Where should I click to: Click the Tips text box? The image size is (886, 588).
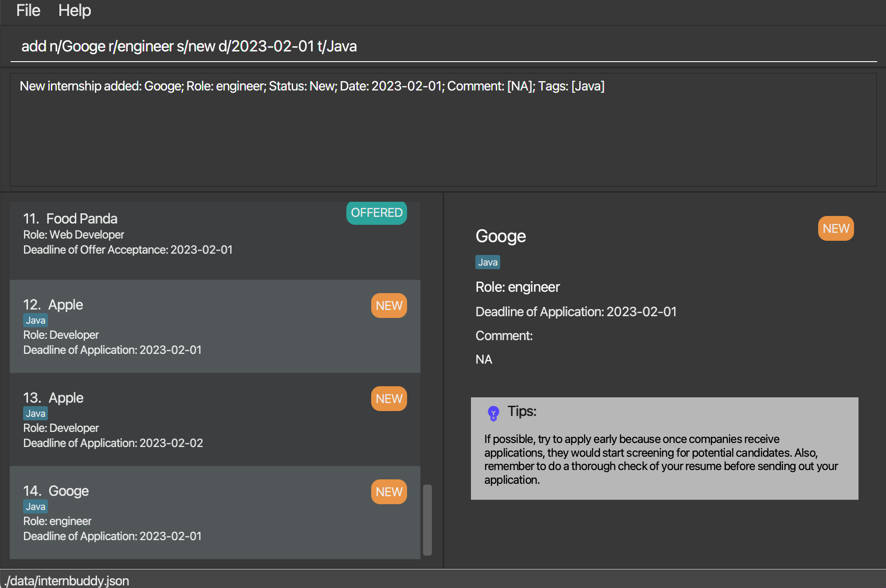(x=664, y=459)
